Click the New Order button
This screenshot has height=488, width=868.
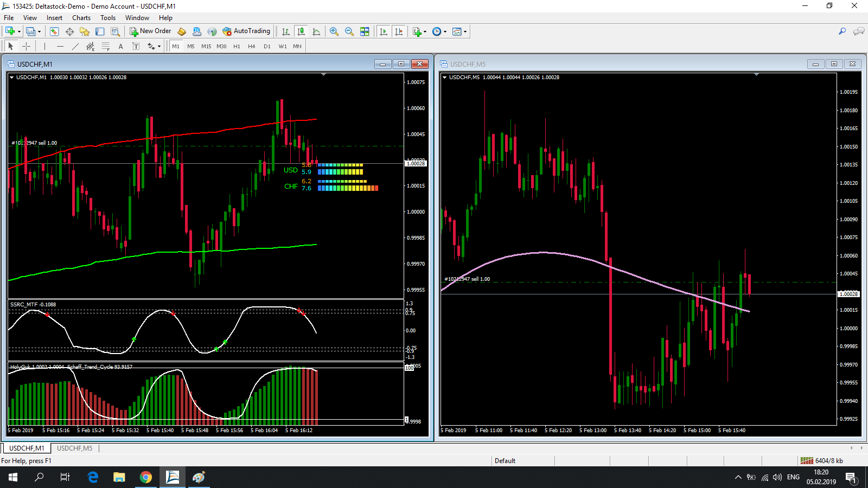(150, 31)
